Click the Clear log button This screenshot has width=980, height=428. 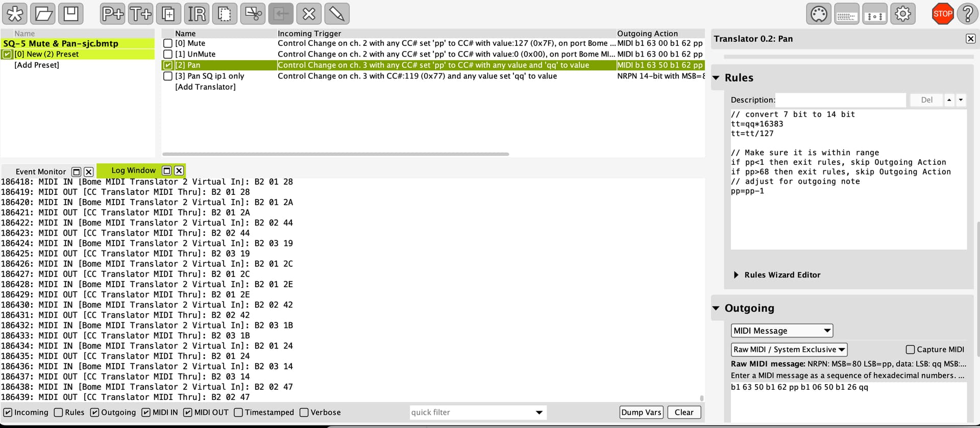pos(683,412)
